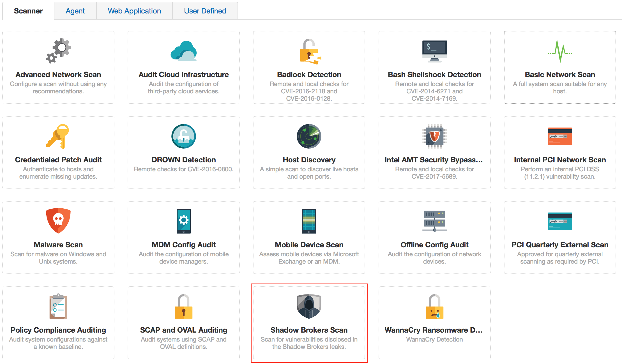The height and width of the screenshot is (364, 622).
Task: Click 'Remote checks for CVE-2016-0800.'
Action: (x=184, y=169)
